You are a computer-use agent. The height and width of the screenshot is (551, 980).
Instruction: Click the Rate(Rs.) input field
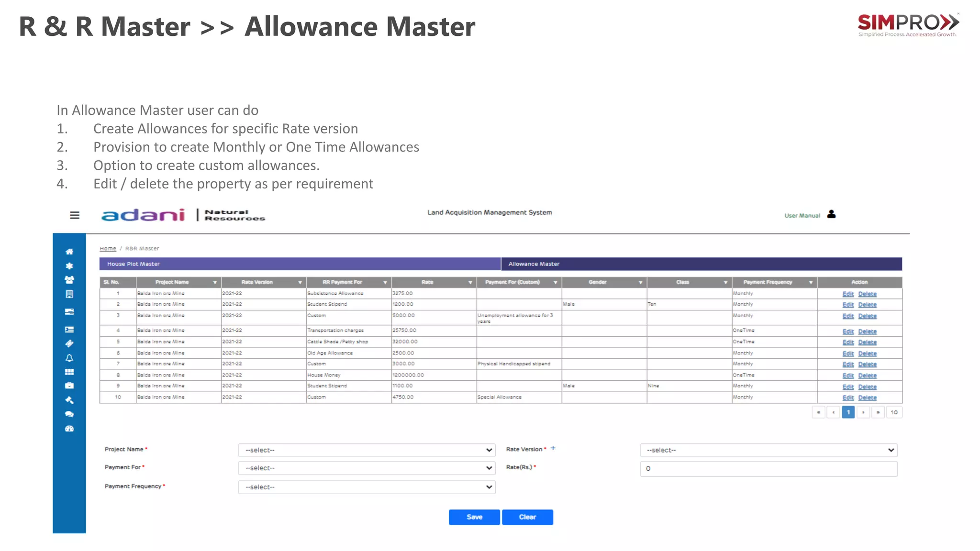768,469
